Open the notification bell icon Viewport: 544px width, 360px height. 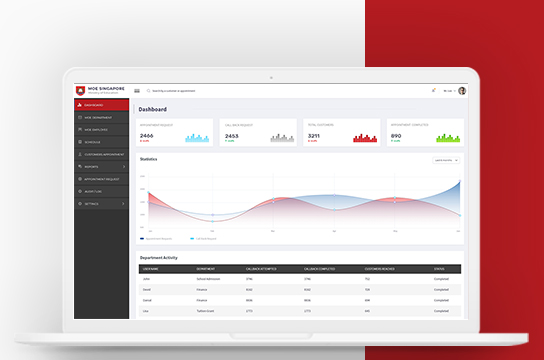click(x=433, y=91)
